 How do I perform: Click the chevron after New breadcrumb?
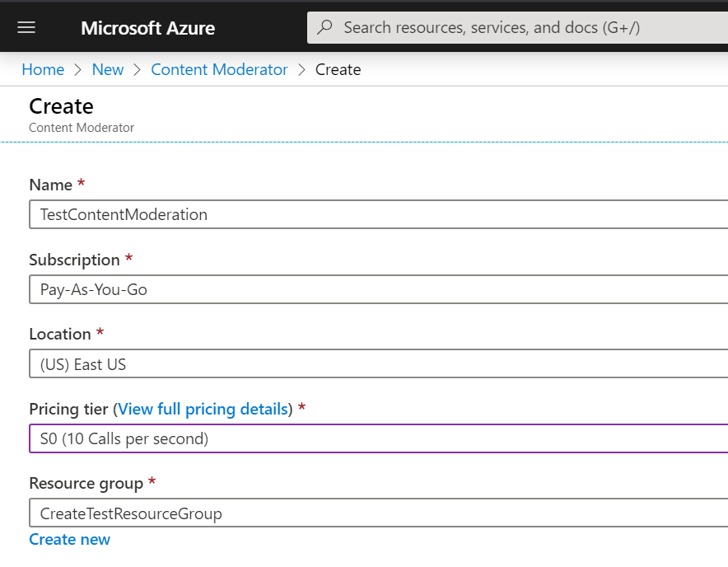pyautogui.click(x=137, y=70)
